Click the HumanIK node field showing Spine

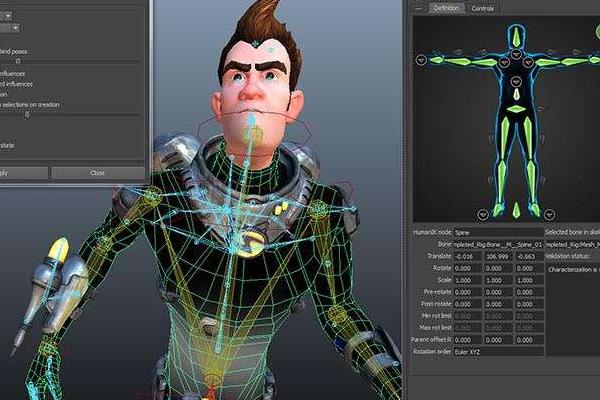(499, 232)
